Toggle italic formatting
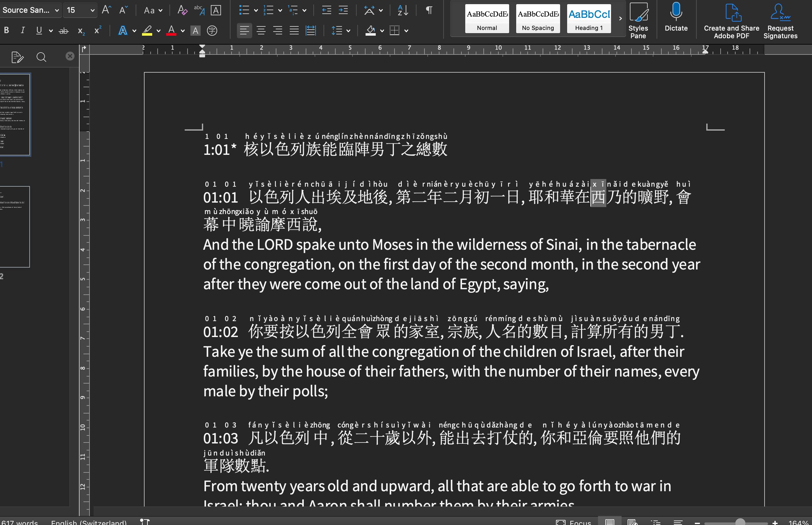This screenshot has width=812, height=525. [23, 30]
